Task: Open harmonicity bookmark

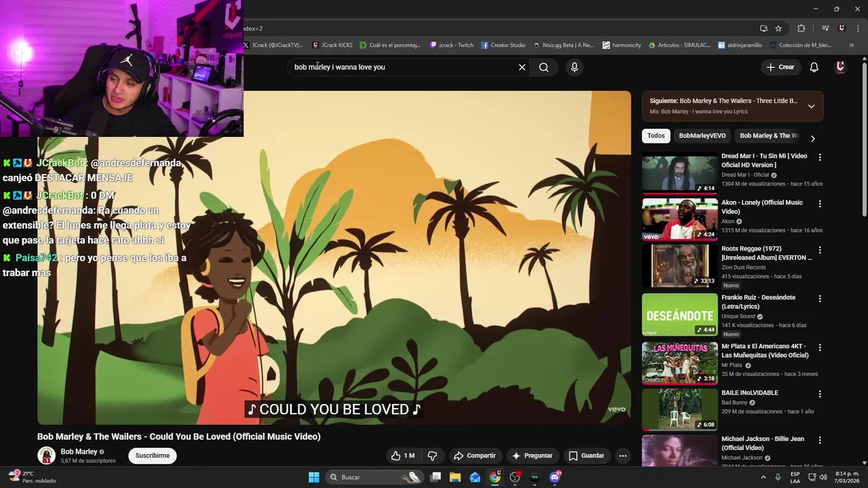Action: pyautogui.click(x=622, y=45)
